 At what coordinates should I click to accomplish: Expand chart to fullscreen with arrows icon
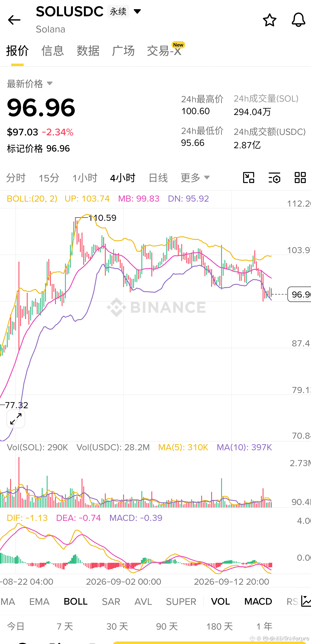click(x=16, y=419)
